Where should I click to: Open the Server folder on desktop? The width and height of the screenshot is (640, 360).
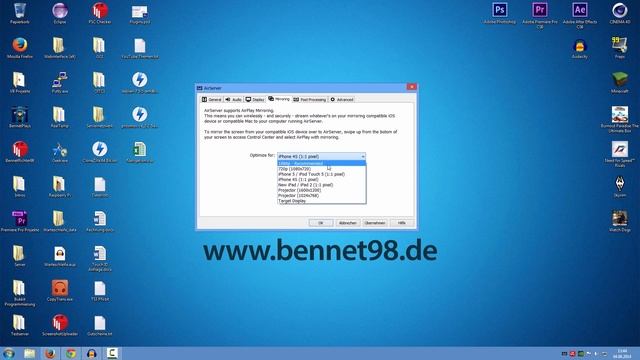(x=20, y=256)
